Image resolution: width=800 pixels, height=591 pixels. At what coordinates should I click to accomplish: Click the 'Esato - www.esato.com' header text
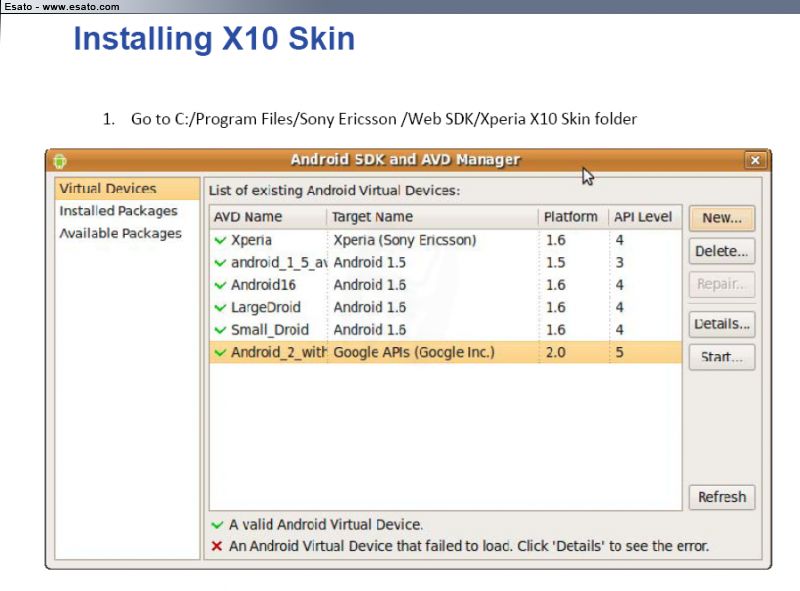point(61,7)
